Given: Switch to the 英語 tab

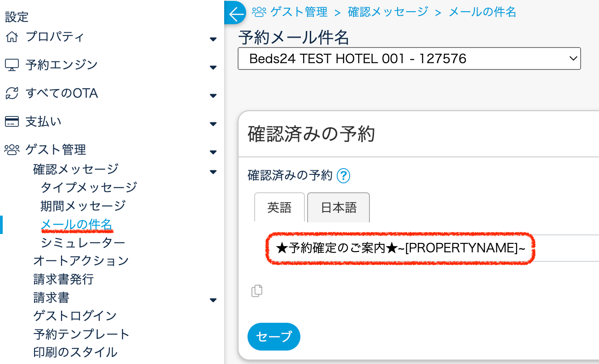Looking at the screenshot, I should 279,208.
